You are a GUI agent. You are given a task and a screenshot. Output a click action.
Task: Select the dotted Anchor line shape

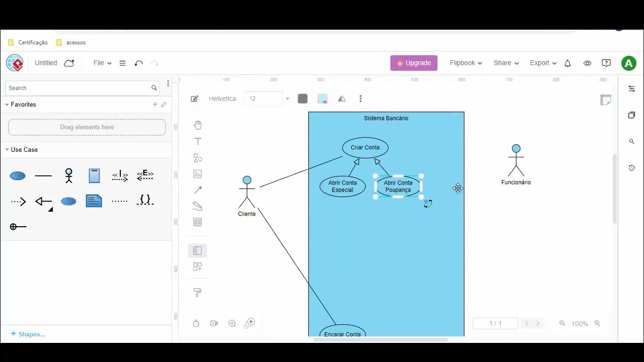(120, 201)
